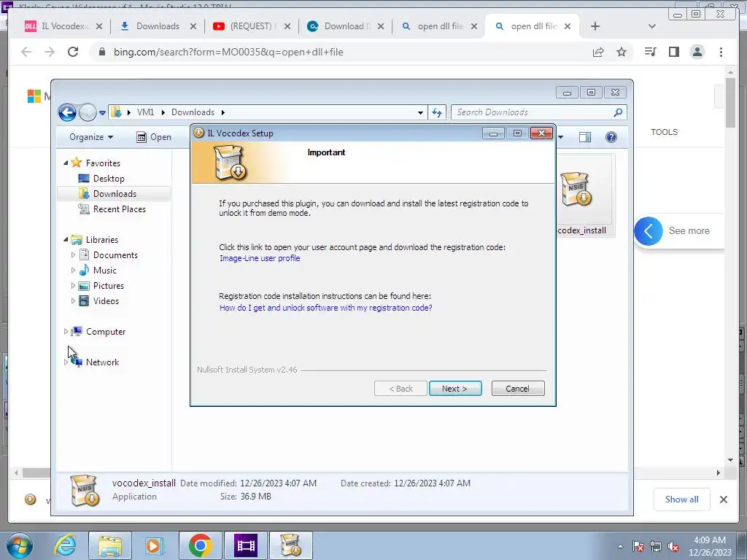Select the Videos library icon

pyautogui.click(x=84, y=301)
